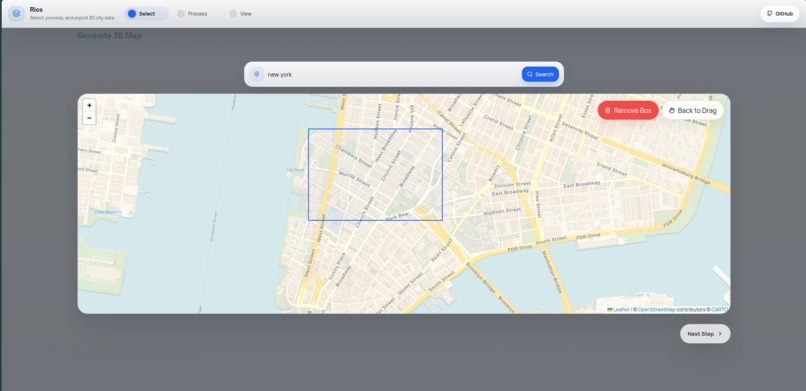Click the Rios app title text
Screen dimensions: 806x391
coord(36,10)
